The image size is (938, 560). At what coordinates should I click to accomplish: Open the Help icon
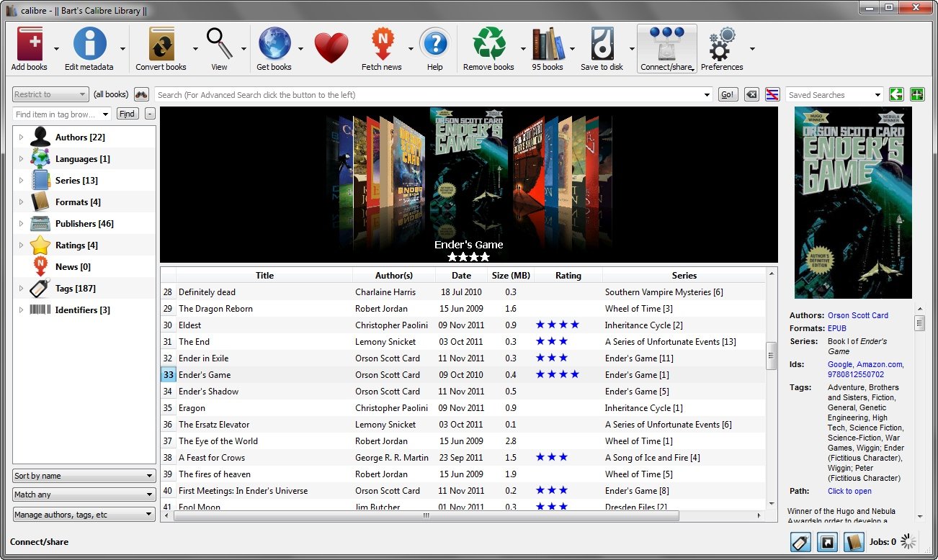point(434,44)
